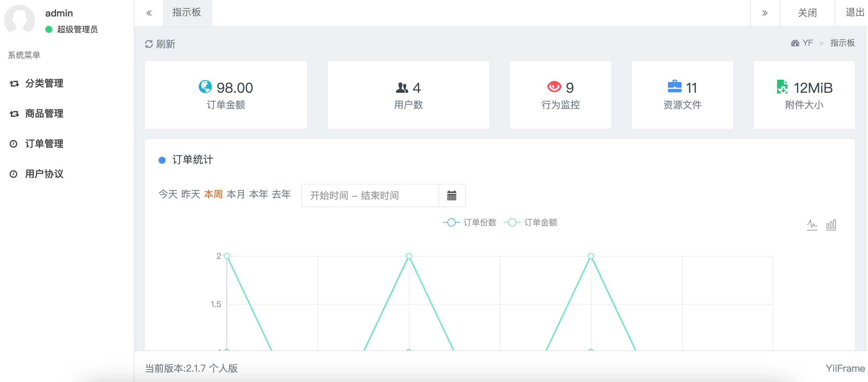Click the red eye 行为监控 icon

coord(554,87)
